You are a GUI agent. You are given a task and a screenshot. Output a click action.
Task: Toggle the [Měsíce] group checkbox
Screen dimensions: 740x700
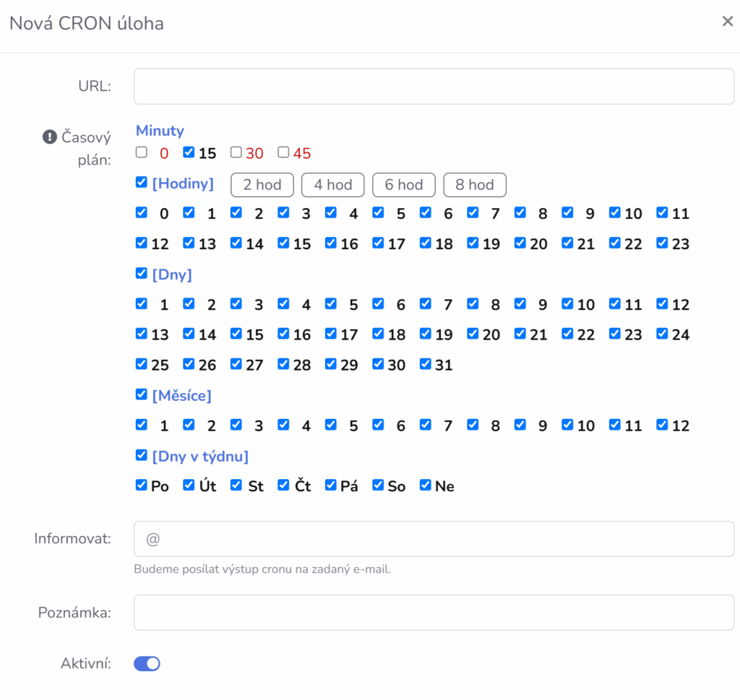pos(142,395)
